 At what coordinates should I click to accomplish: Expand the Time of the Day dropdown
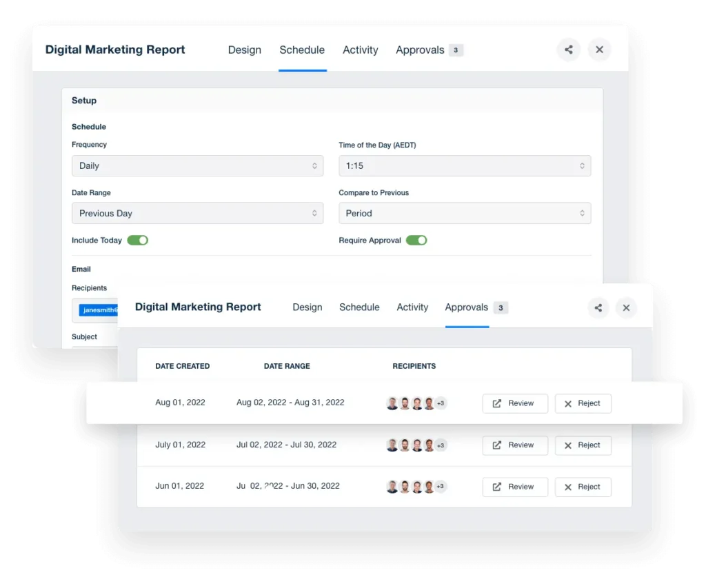[465, 166]
